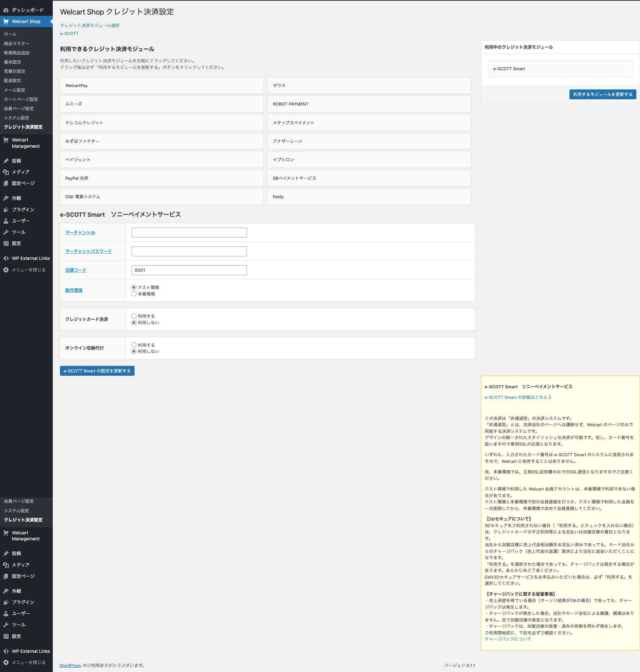Click the ルミーズ module card
The image size is (640, 672).
pos(162,104)
